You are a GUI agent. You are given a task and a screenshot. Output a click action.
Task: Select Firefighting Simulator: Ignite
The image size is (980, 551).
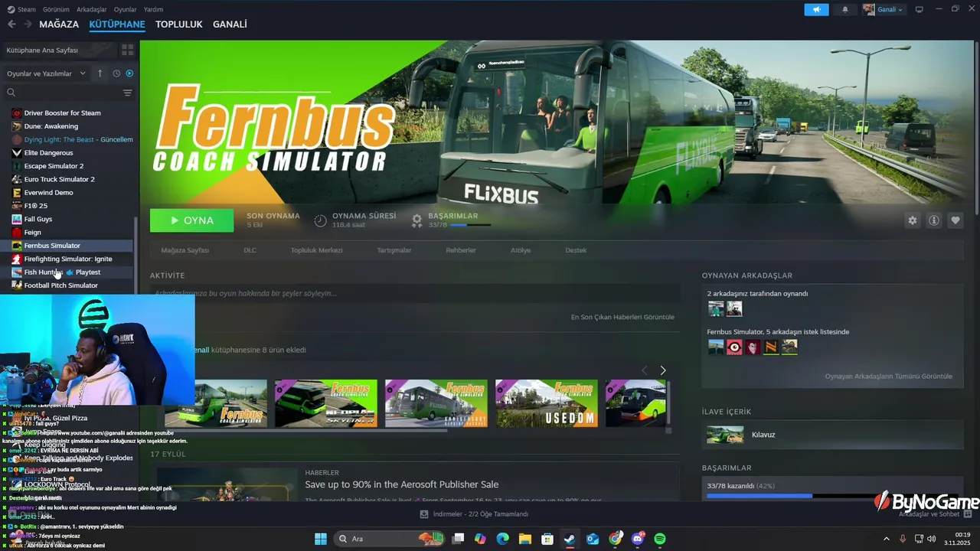click(67, 259)
